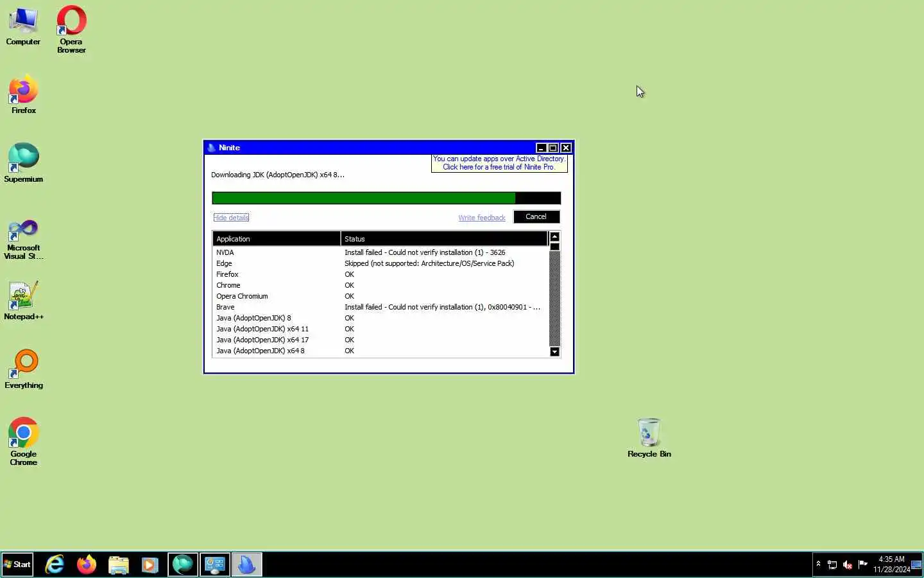Select the Edge row in the list
924x578 pixels.
[381, 263]
